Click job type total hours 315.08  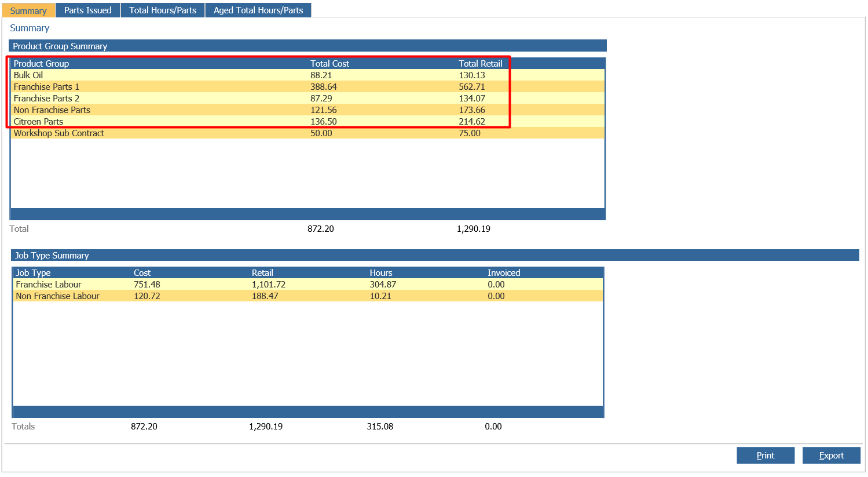click(x=380, y=427)
